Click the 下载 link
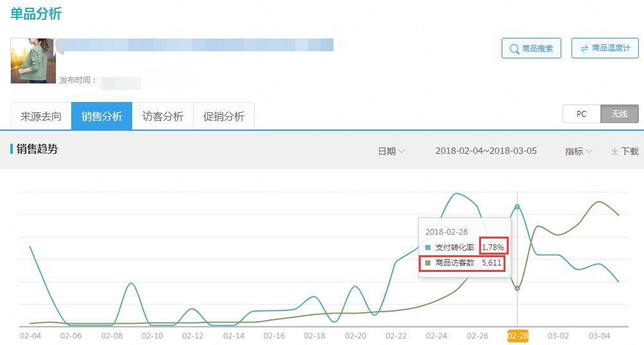 pos(625,151)
